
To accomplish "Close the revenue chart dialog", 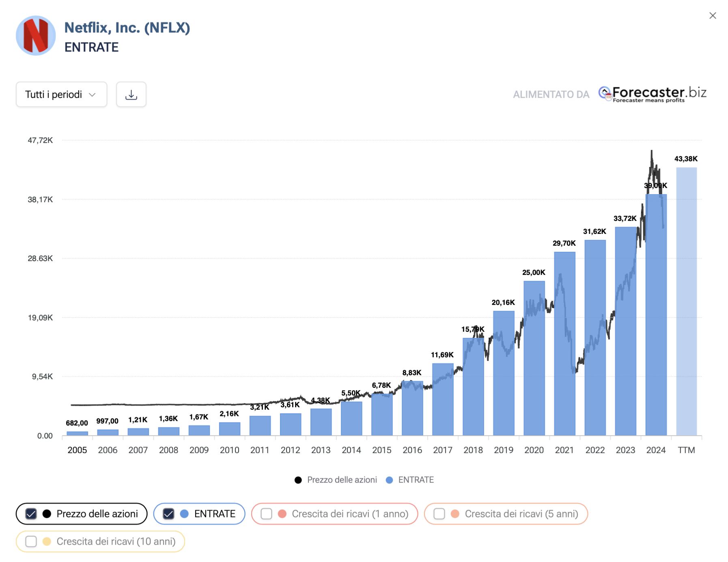I will pos(713,15).
